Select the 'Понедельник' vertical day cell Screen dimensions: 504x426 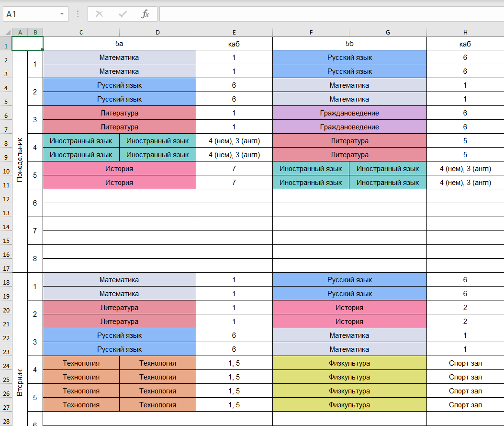click(20, 161)
